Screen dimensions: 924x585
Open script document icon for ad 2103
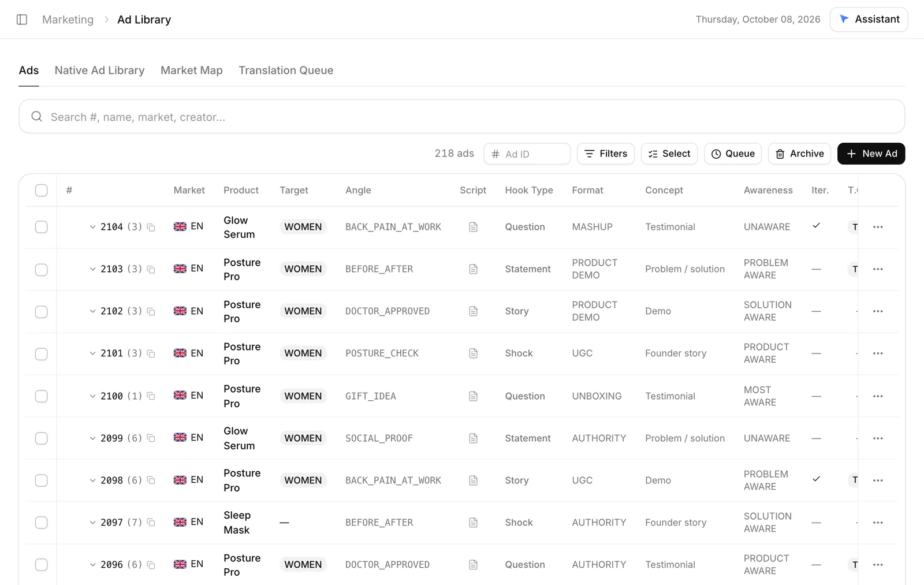(x=473, y=269)
